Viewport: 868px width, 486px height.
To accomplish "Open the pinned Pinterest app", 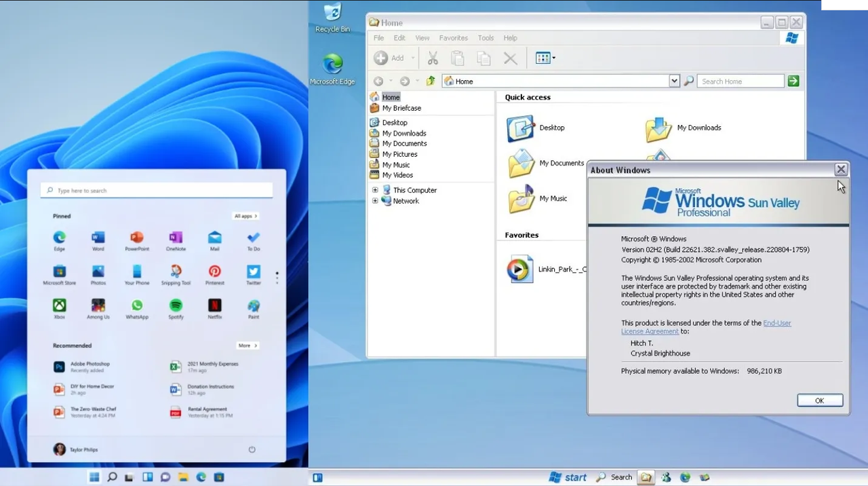I will tap(214, 274).
